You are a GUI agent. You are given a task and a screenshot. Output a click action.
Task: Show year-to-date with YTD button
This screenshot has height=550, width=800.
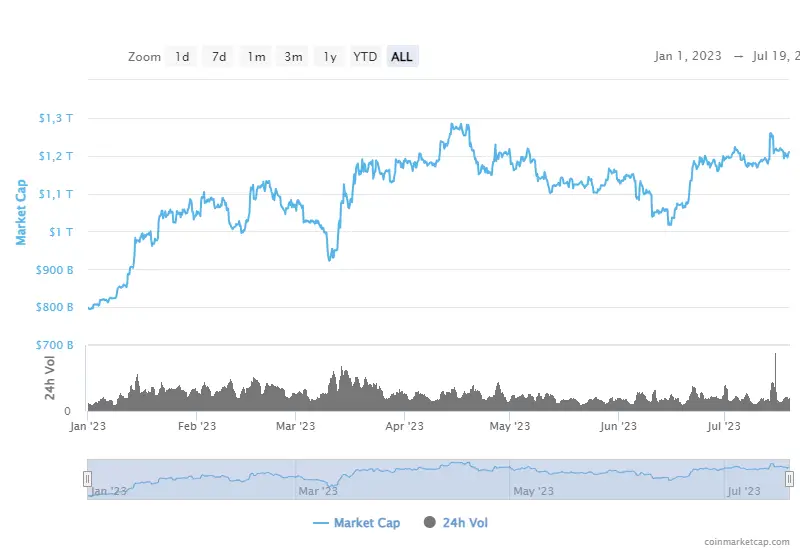[365, 57]
